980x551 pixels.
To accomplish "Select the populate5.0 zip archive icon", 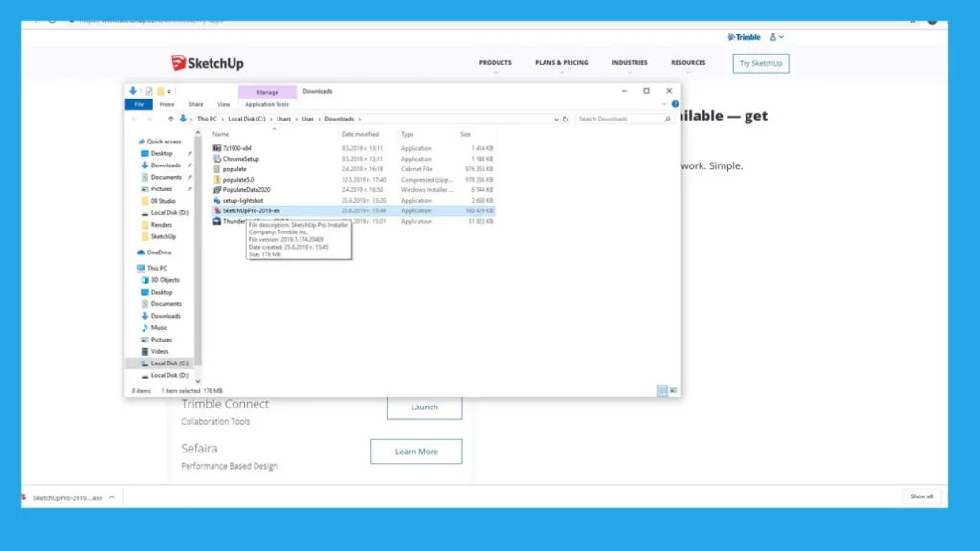I will pyautogui.click(x=217, y=179).
